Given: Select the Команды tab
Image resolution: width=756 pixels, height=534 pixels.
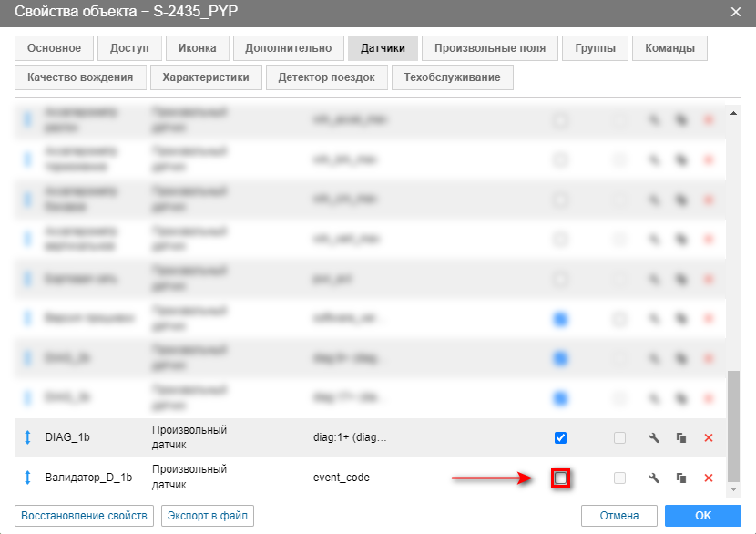Looking at the screenshot, I should 669,48.
